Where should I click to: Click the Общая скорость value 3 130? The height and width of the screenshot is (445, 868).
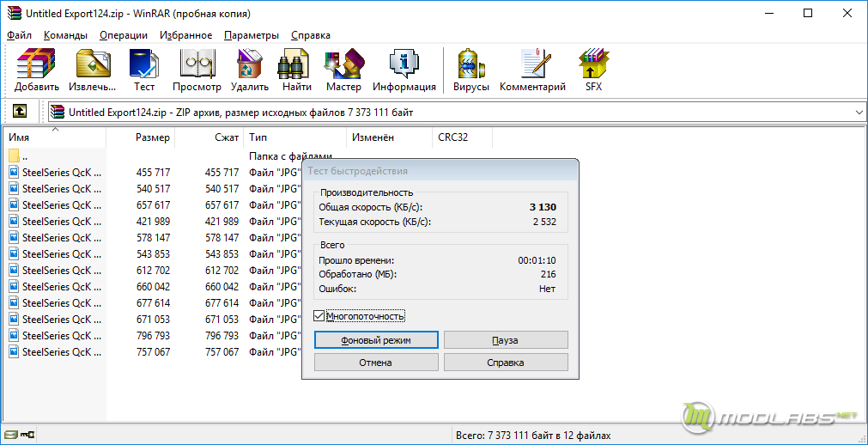point(543,207)
